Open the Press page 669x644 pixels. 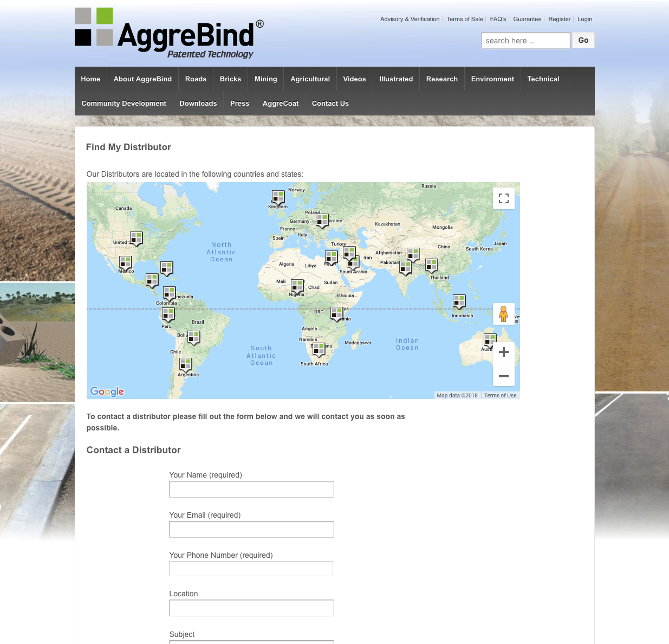click(x=239, y=104)
